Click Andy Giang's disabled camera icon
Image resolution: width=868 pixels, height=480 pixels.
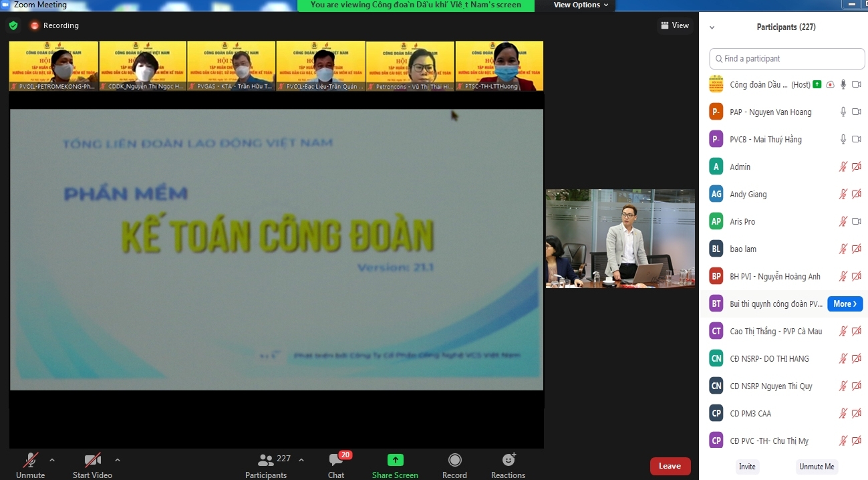coord(857,195)
